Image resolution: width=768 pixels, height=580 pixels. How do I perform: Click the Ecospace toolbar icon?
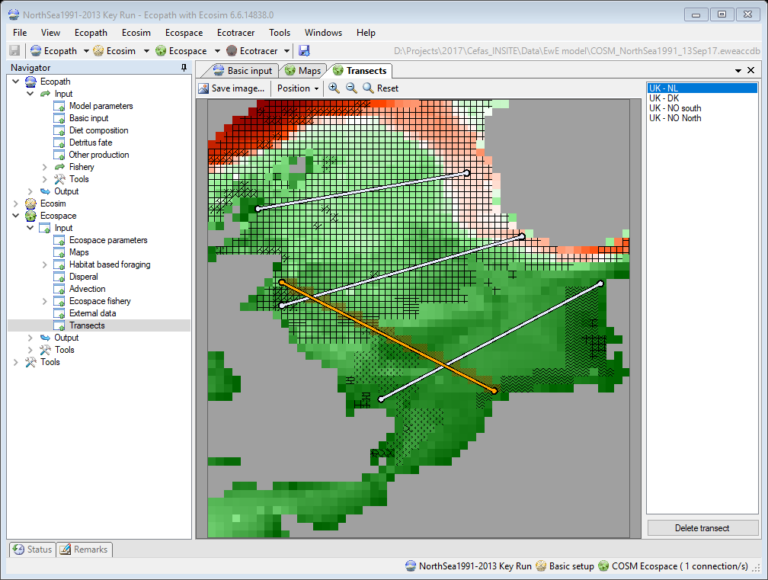[160, 50]
